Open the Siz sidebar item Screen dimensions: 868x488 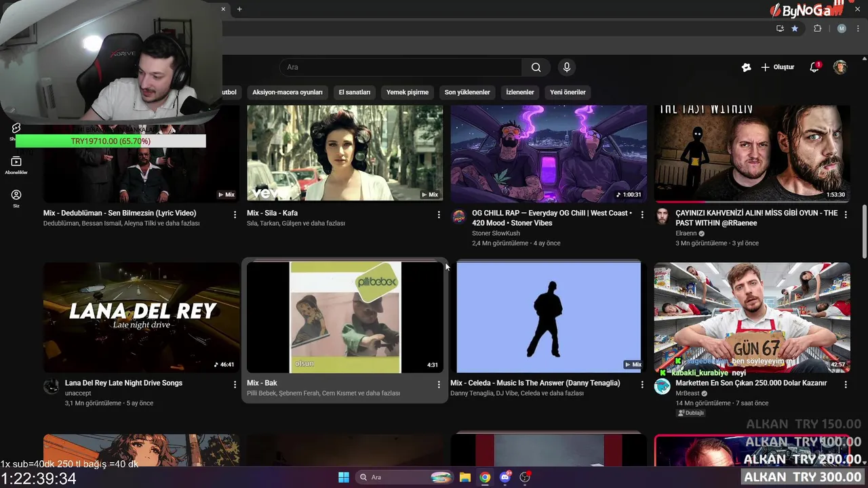coord(16,198)
